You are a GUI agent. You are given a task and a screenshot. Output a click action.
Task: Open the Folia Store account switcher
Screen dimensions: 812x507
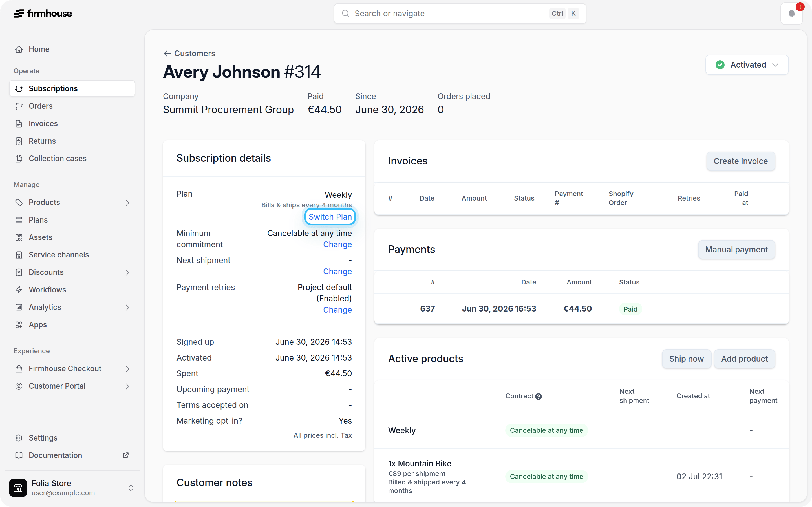tap(72, 488)
